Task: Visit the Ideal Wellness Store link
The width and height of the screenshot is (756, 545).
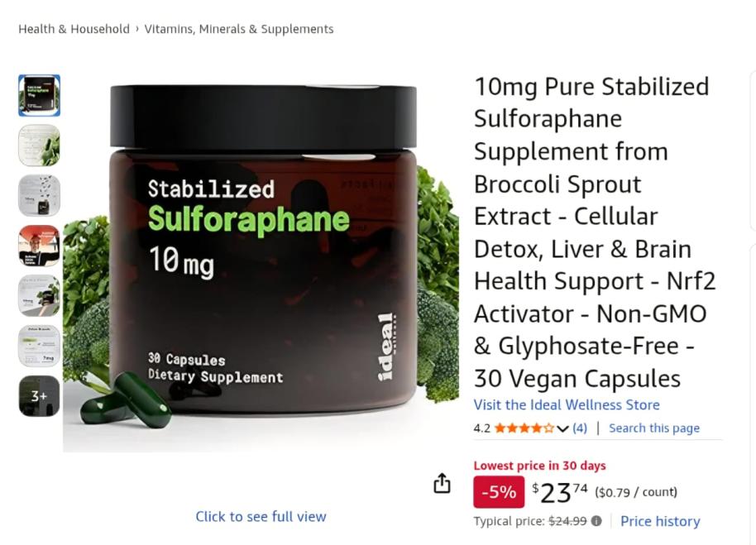Action: pos(567,404)
